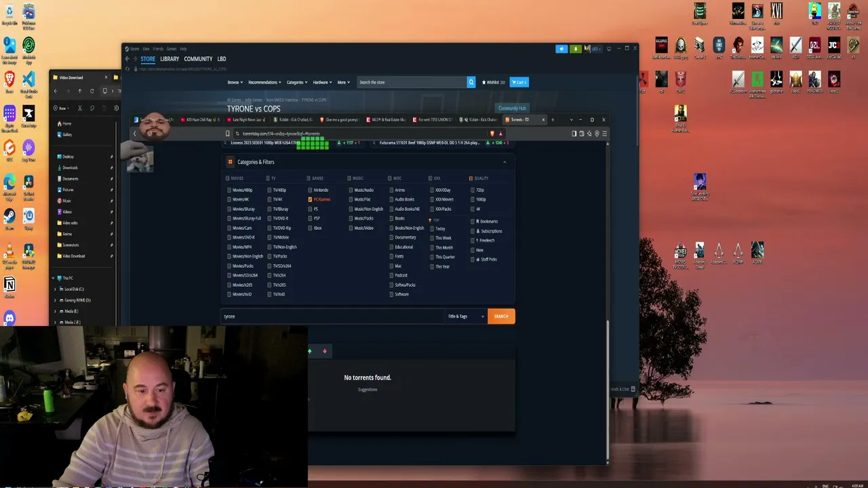Collapse the Categories & Filters panel chevron
Image resolution: width=868 pixels, height=488 pixels.
point(505,162)
